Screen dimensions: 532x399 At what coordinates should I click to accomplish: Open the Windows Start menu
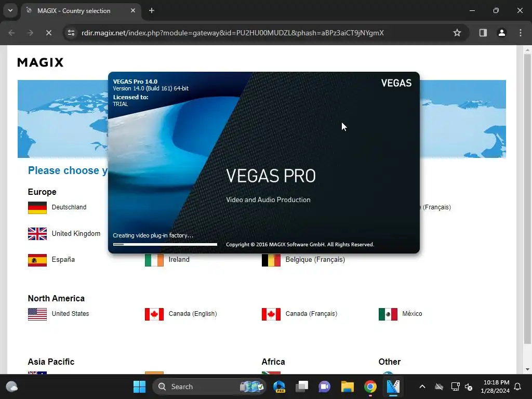coord(139,387)
